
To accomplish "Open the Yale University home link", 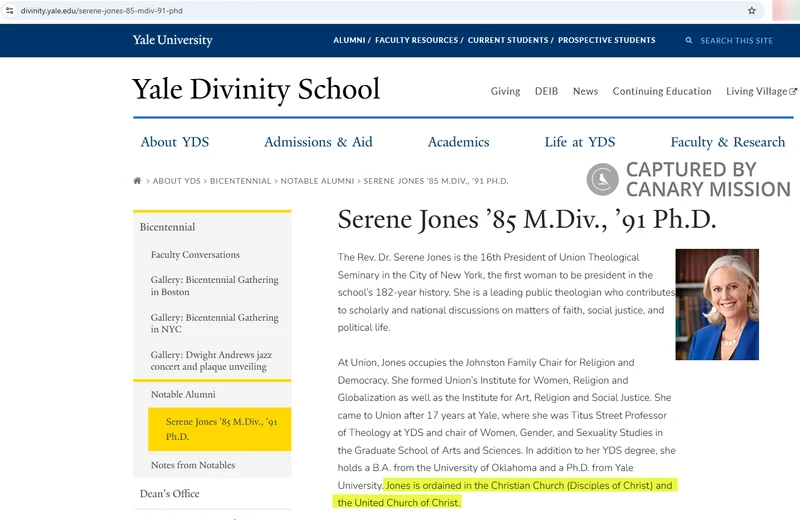I will coord(172,40).
